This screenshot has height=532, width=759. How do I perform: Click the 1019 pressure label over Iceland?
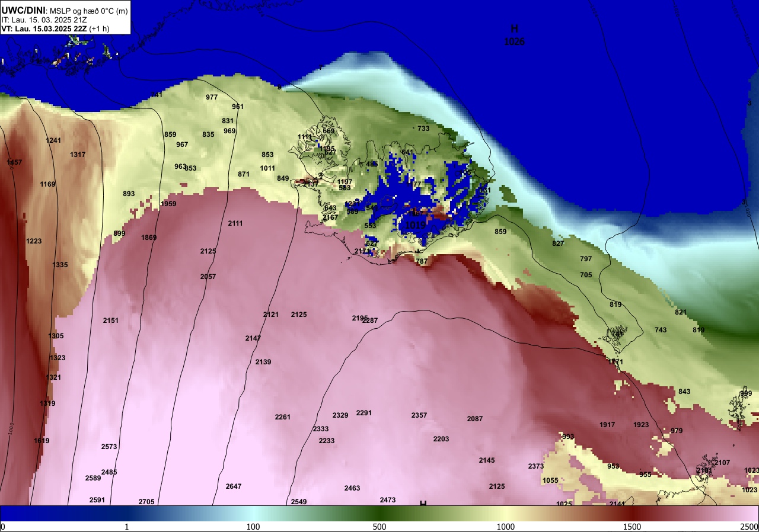pos(415,225)
